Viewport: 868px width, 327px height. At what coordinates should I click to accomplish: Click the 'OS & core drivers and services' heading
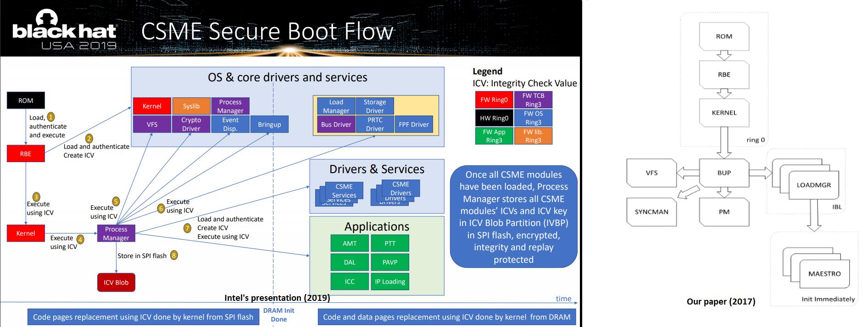tap(288, 77)
